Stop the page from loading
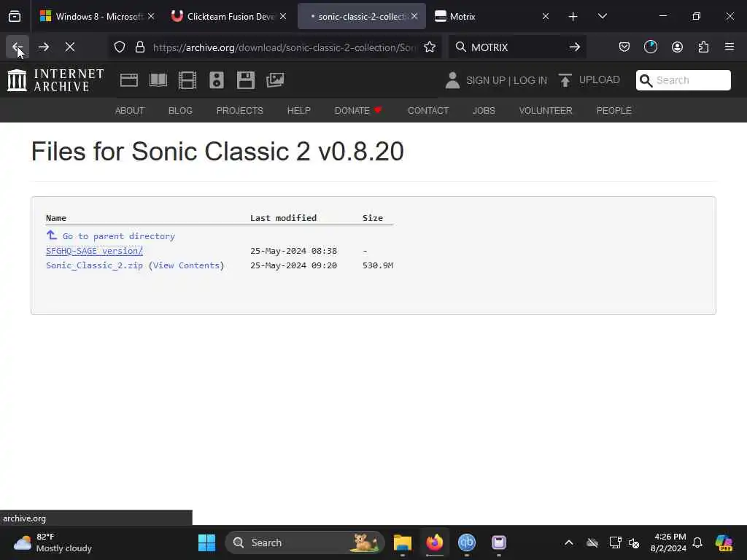Viewport: 747px width, 560px height. click(x=69, y=47)
